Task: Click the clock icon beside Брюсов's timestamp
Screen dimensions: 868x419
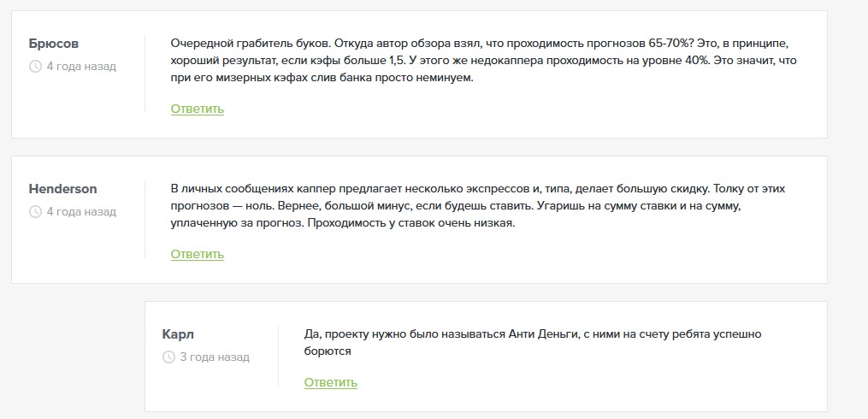Action: (35, 66)
